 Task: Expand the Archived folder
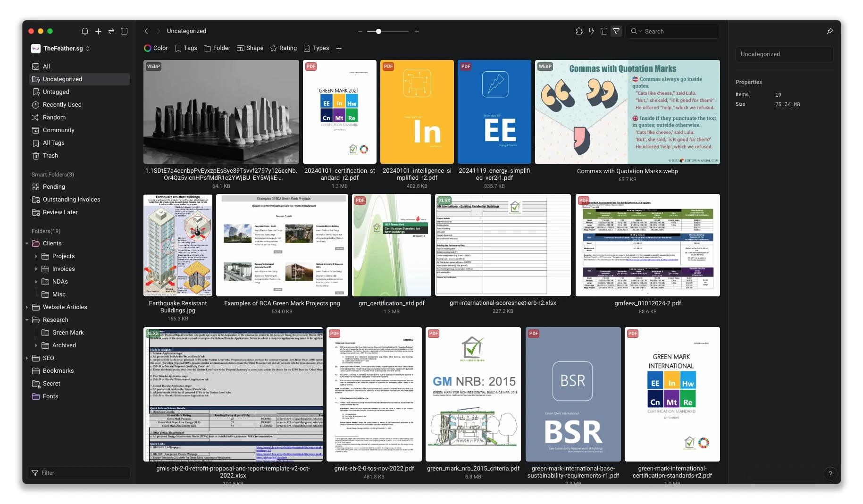36,345
